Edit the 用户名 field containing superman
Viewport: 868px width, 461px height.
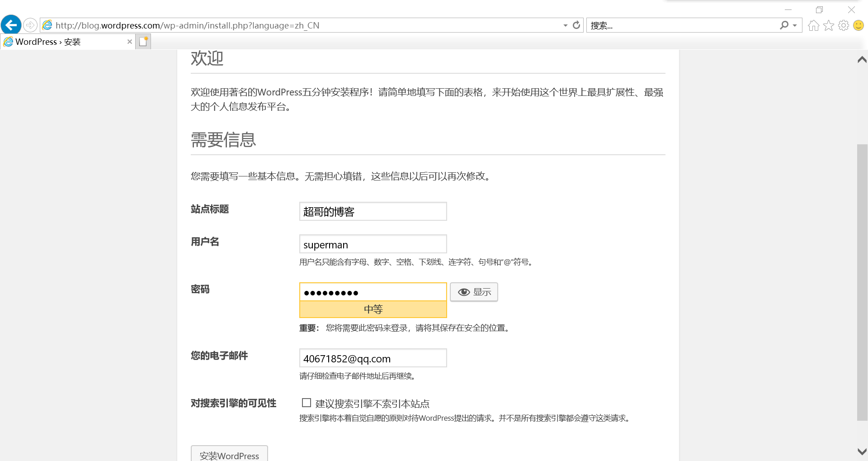click(373, 244)
